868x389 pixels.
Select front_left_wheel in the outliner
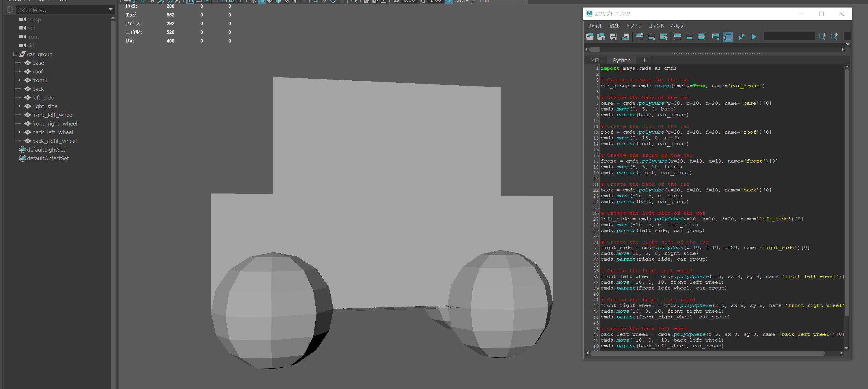(53, 115)
